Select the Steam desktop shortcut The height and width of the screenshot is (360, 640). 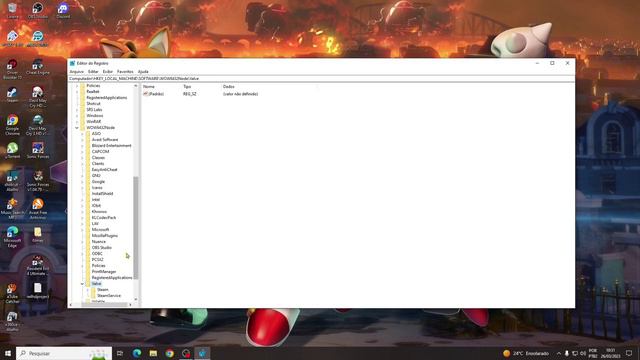pyautogui.click(x=12, y=95)
